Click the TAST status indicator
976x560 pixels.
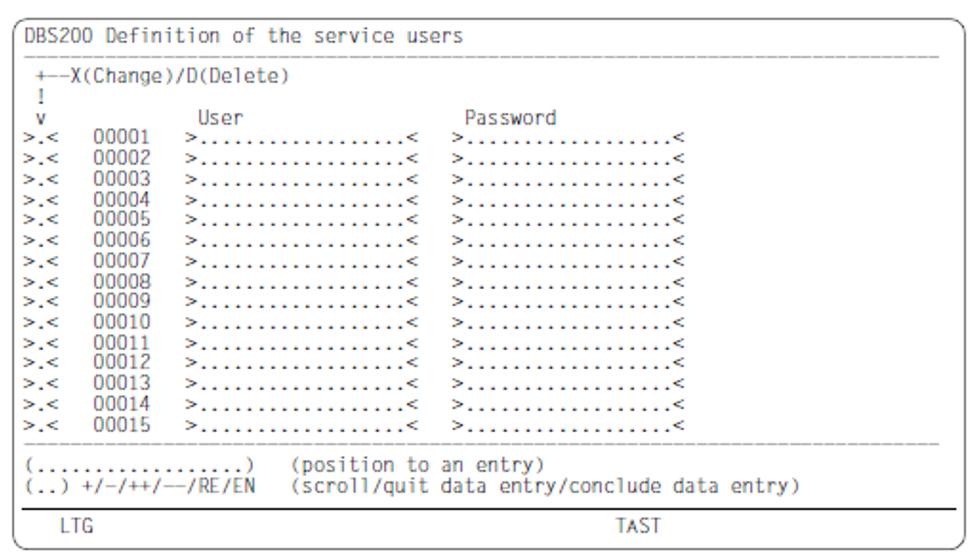(x=638, y=526)
